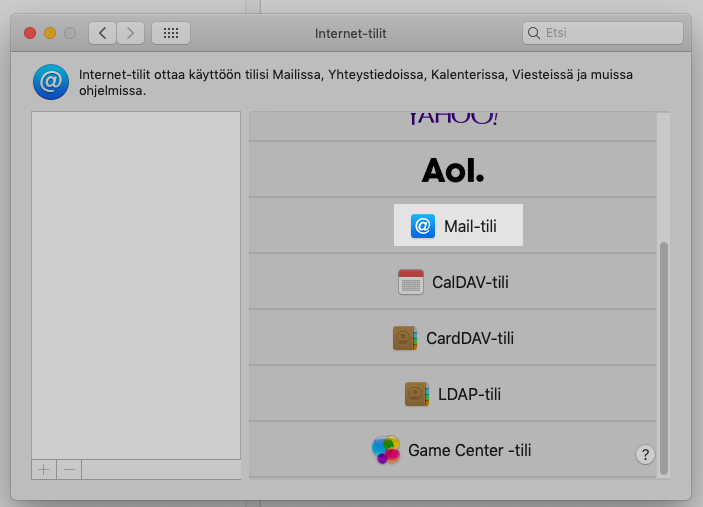Choose the LDAP-tili account option
Viewport: 703px width, 507px height.
[x=453, y=394]
